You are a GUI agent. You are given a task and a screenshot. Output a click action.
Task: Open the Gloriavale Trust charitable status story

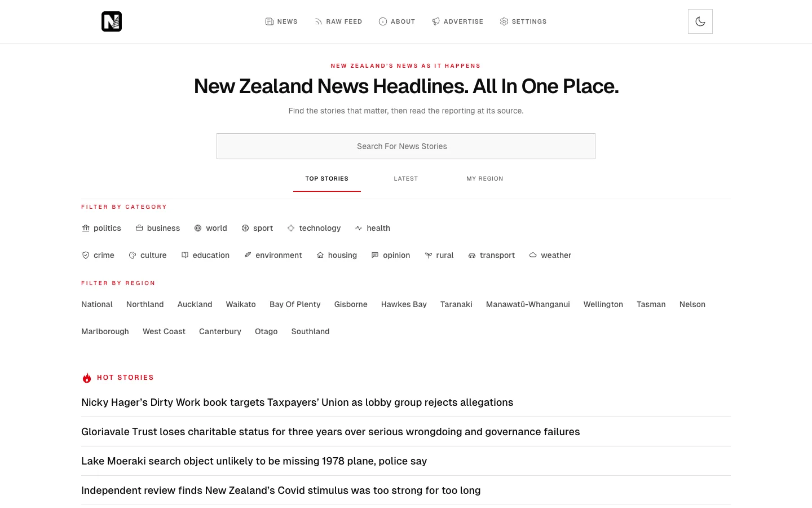pyautogui.click(x=330, y=432)
